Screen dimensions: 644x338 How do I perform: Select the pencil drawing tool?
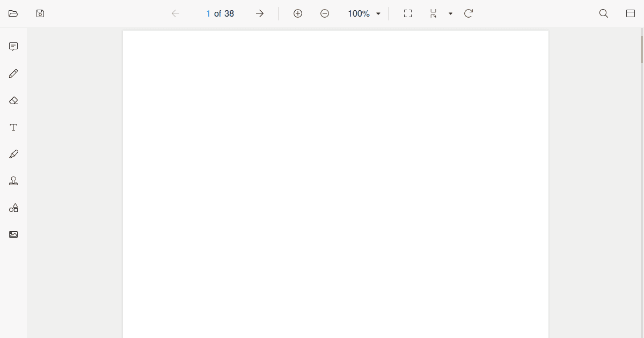[13, 74]
